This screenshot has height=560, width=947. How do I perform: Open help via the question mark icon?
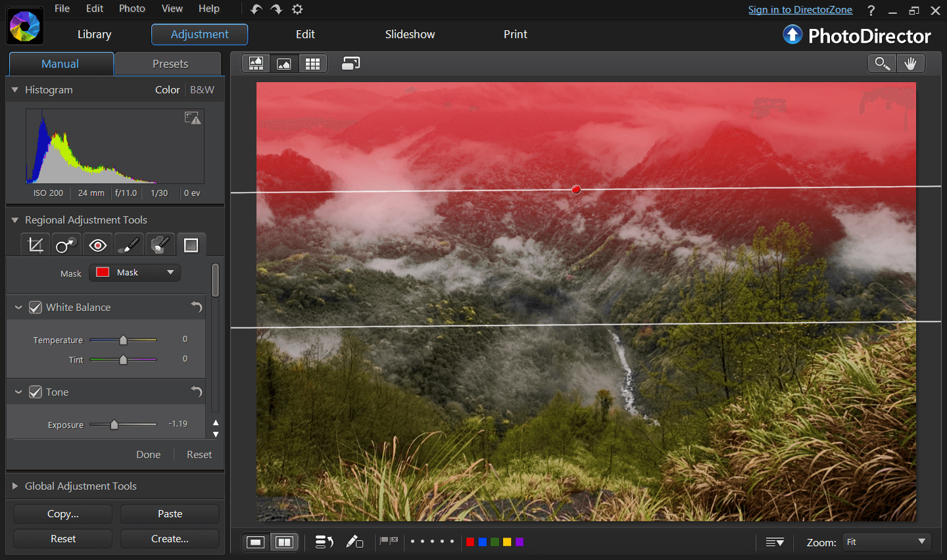871,11
